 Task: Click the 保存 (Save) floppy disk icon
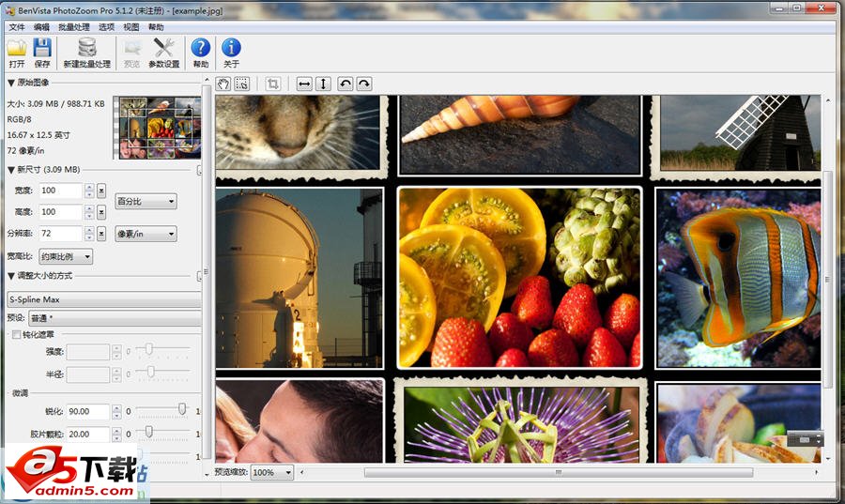42,49
